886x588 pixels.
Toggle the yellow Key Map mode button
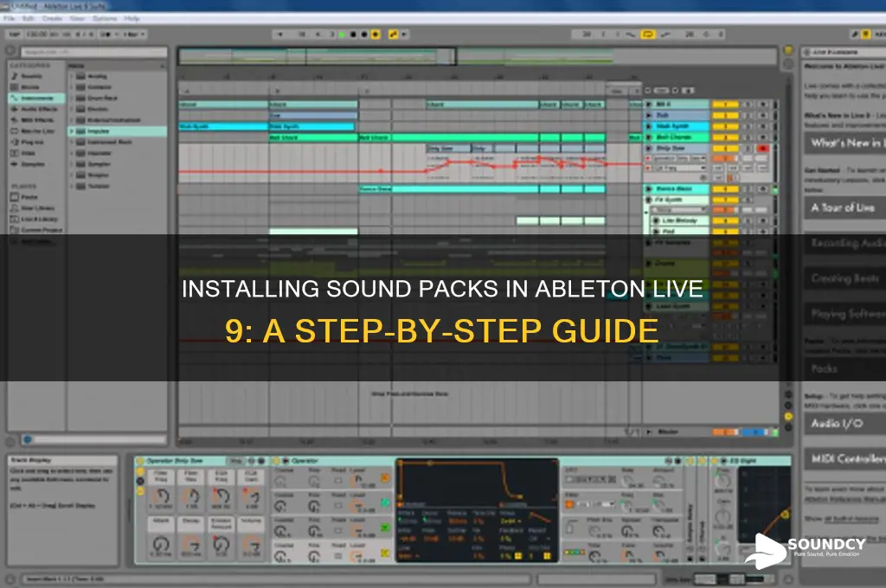pos(865,35)
